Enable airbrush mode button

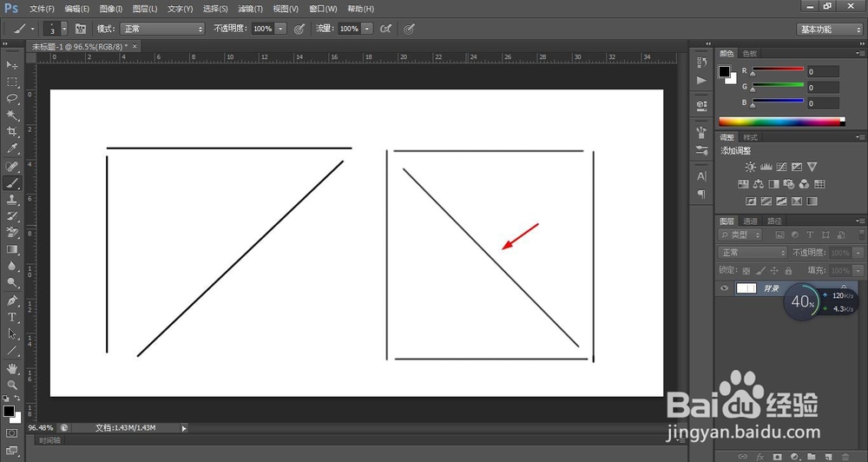[386, 29]
